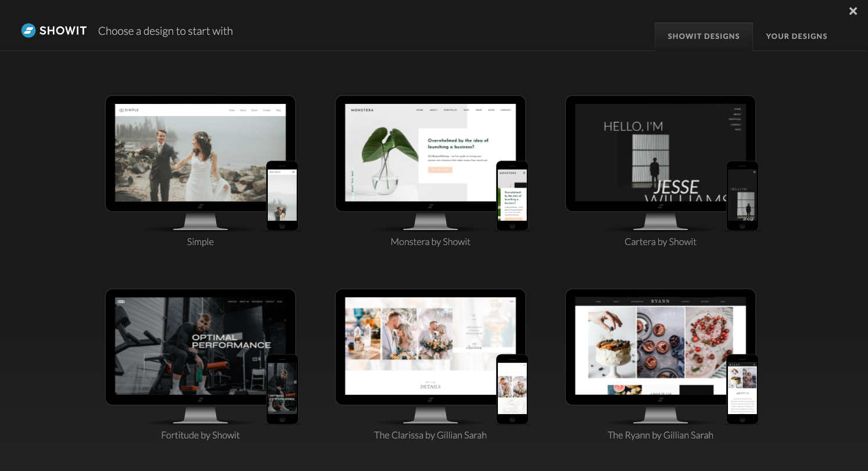Image resolution: width=868 pixels, height=471 pixels.
Task: Click the Fortitude by Showit name label
Action: [x=200, y=435]
